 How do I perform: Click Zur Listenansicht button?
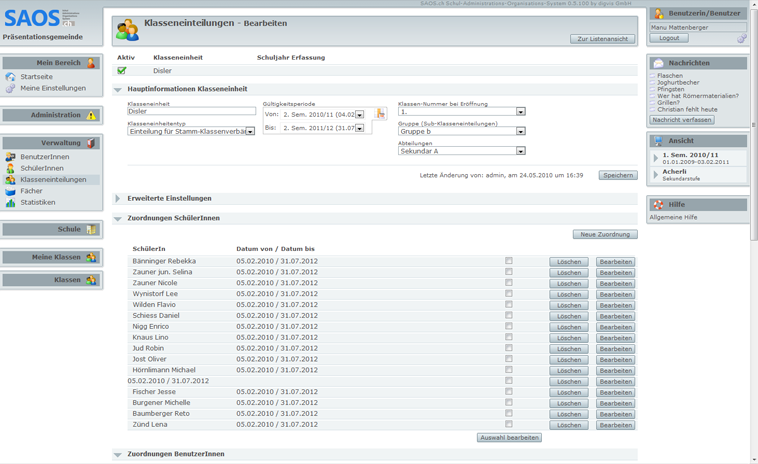tap(602, 39)
